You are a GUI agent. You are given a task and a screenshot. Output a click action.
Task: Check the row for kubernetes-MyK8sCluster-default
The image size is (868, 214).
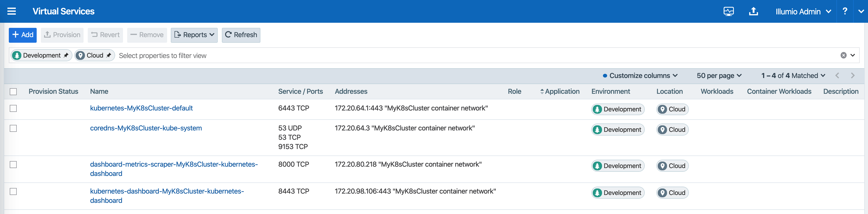click(13, 109)
